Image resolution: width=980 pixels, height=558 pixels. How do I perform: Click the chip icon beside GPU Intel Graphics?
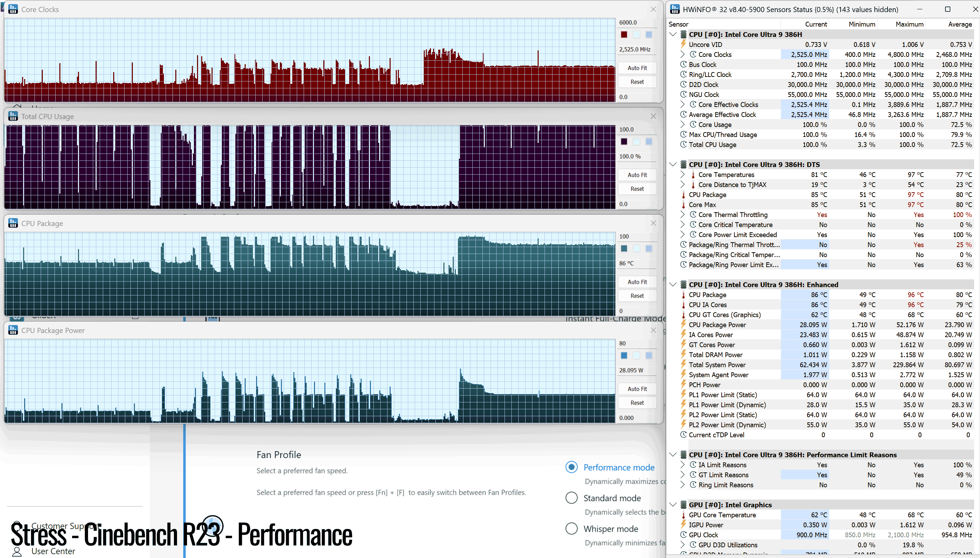(684, 505)
